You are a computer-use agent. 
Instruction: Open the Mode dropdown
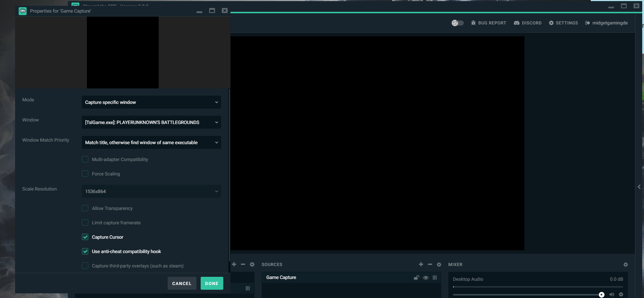click(151, 102)
